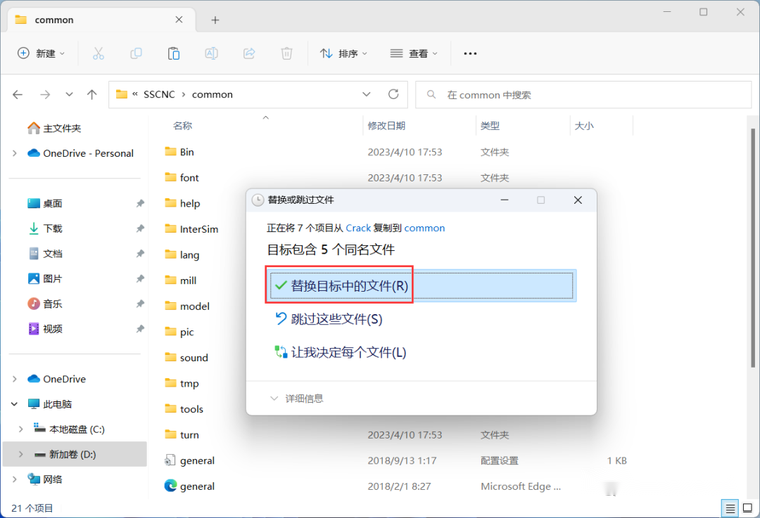Select 下载 in quick access

45,228
